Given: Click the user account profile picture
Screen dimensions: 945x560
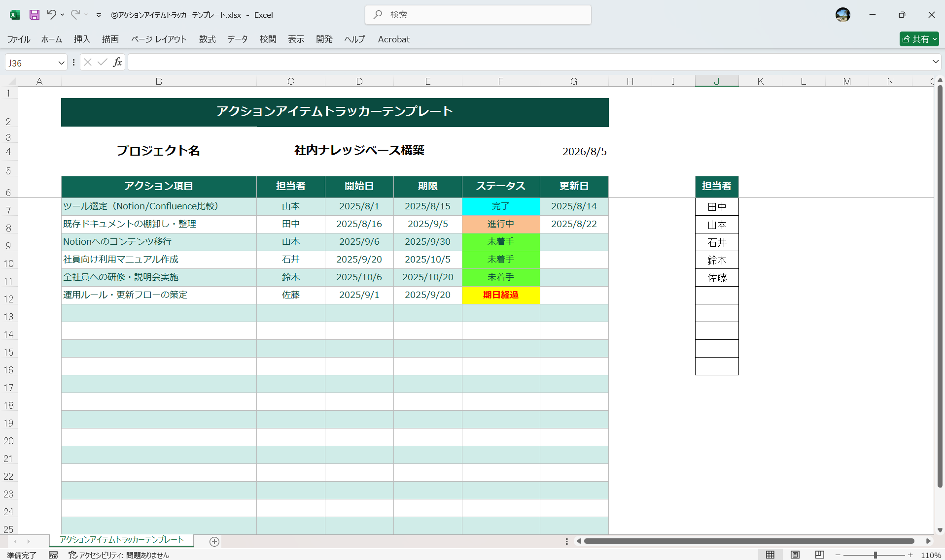Looking at the screenshot, I should pos(842,15).
